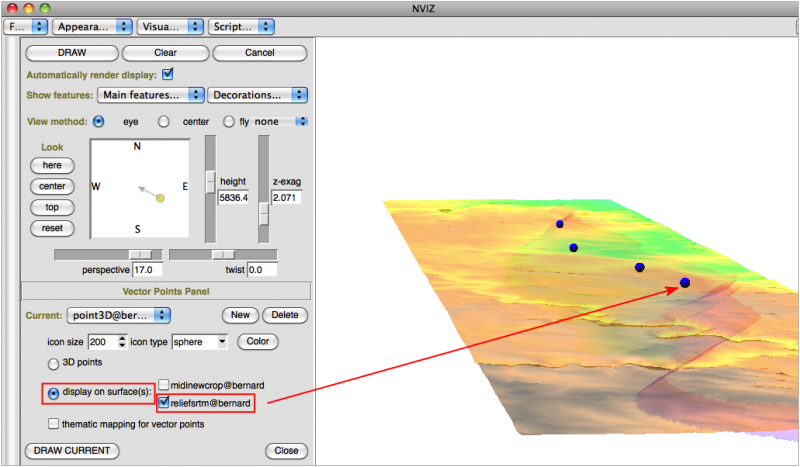Viewport: 800px width, 467px height.
Task: Select the 3D points radio button
Action: point(54,363)
